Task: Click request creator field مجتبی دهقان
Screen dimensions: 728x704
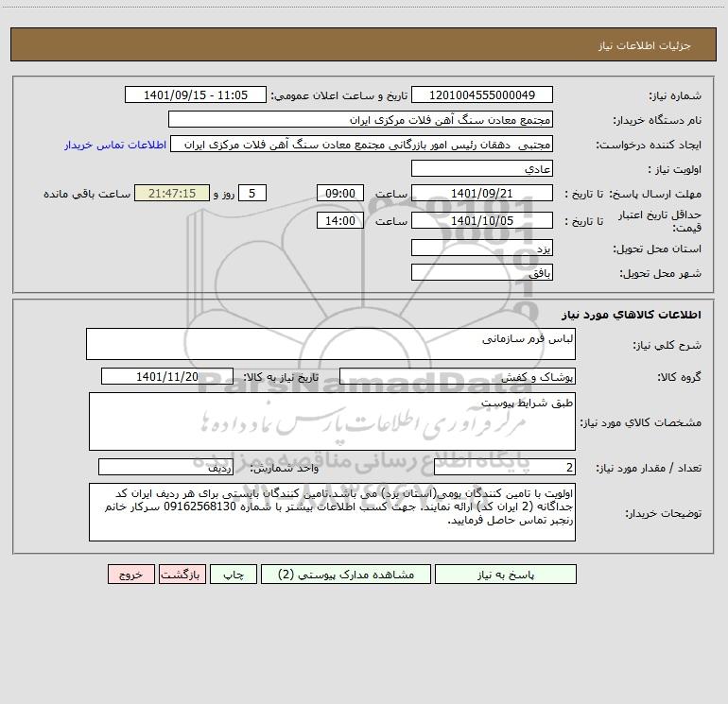Action: (362, 144)
